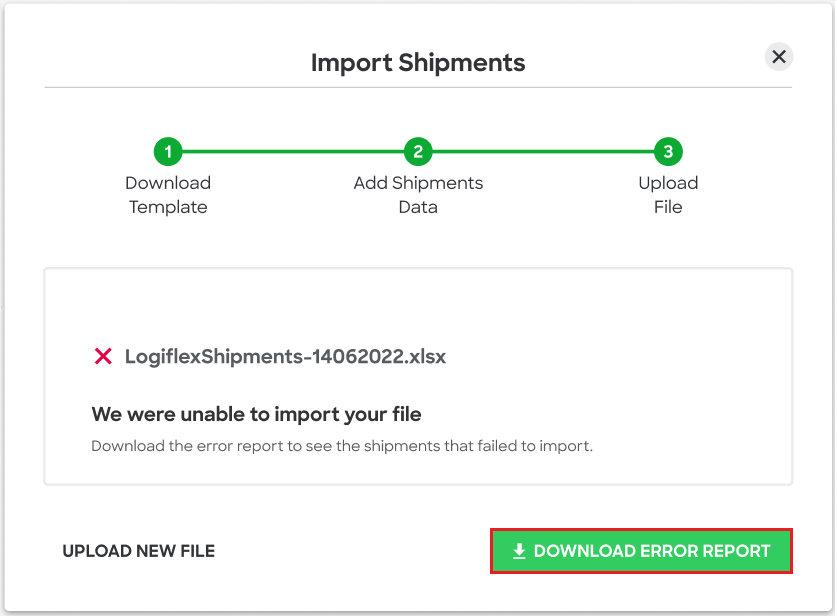The height and width of the screenshot is (616, 837).
Task: Click the word 'File' under step 3
Action: point(668,207)
